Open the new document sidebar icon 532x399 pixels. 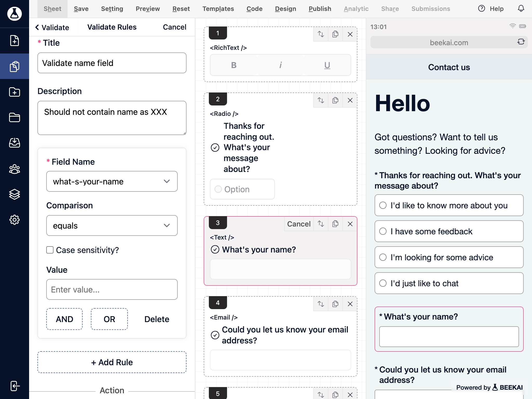point(15,41)
